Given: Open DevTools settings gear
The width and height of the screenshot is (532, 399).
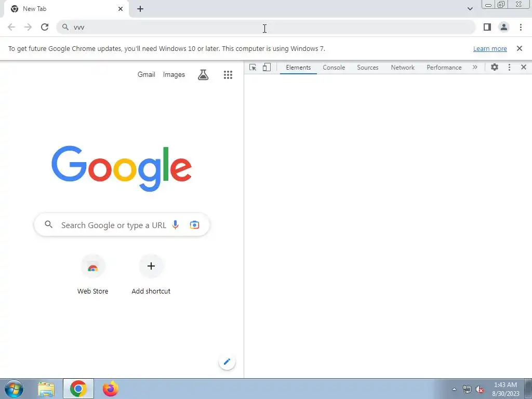Looking at the screenshot, I should point(495,67).
